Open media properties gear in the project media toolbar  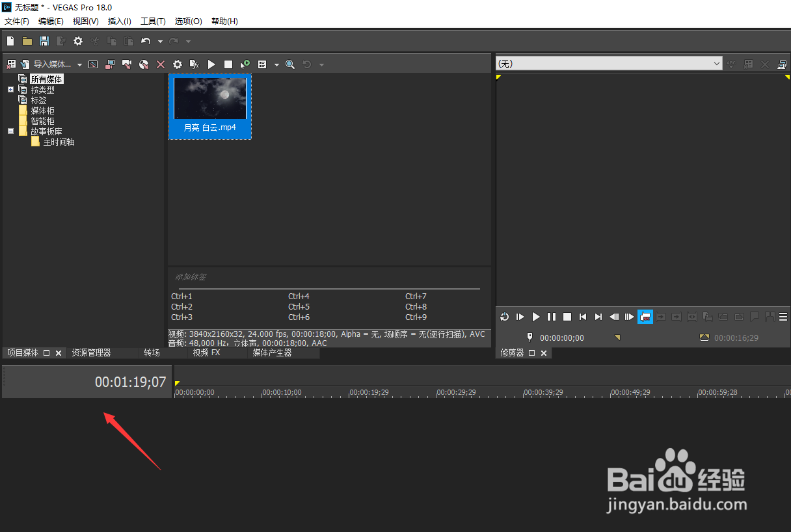178,64
